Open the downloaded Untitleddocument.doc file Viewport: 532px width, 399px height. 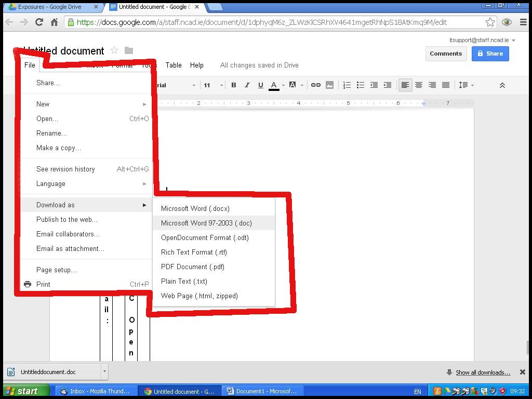52,372
